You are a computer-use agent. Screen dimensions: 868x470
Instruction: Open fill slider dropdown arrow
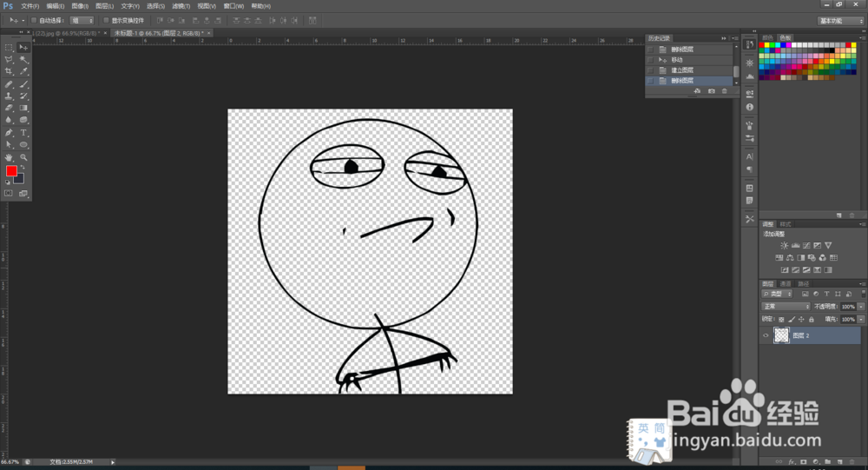pos(861,319)
